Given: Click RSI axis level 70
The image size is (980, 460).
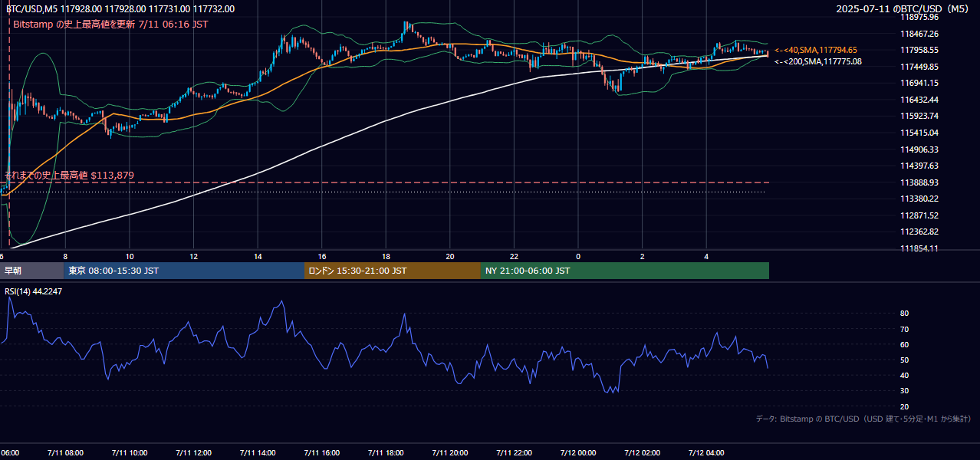Looking at the screenshot, I should pyautogui.click(x=905, y=329).
